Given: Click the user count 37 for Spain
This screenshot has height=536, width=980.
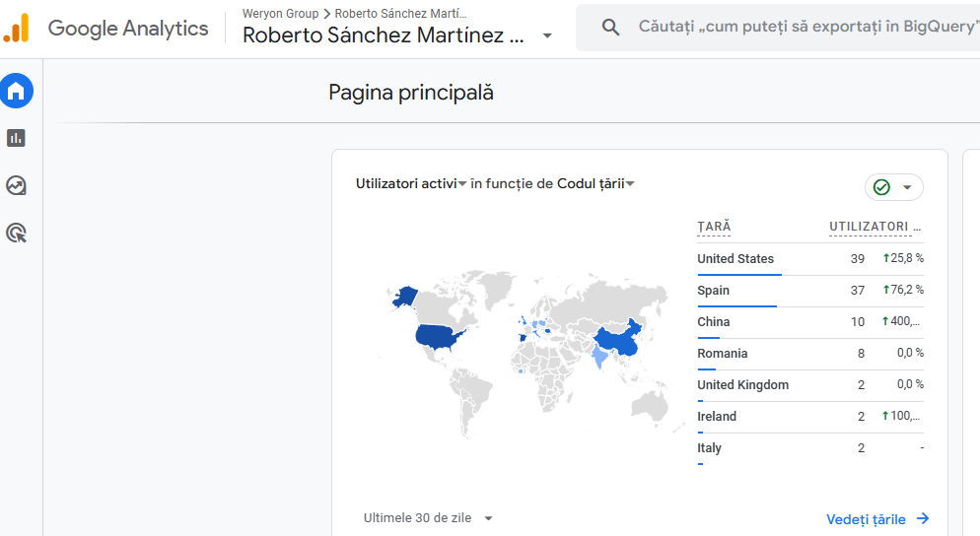Looking at the screenshot, I should [x=858, y=291].
